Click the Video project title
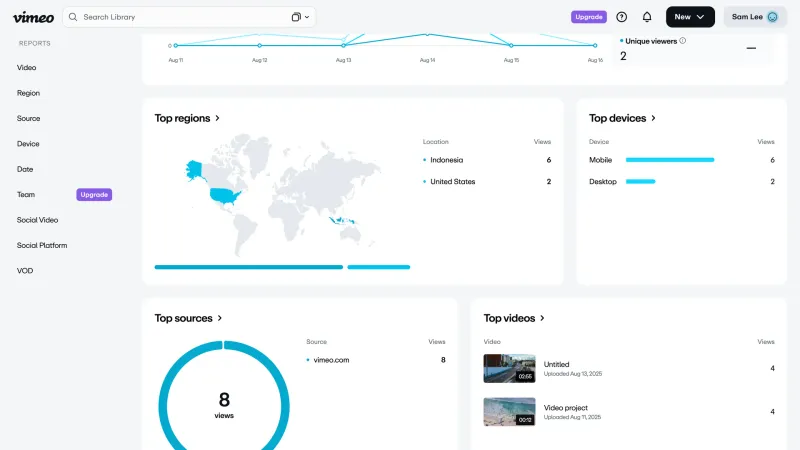The image size is (800, 450). pyautogui.click(x=565, y=408)
